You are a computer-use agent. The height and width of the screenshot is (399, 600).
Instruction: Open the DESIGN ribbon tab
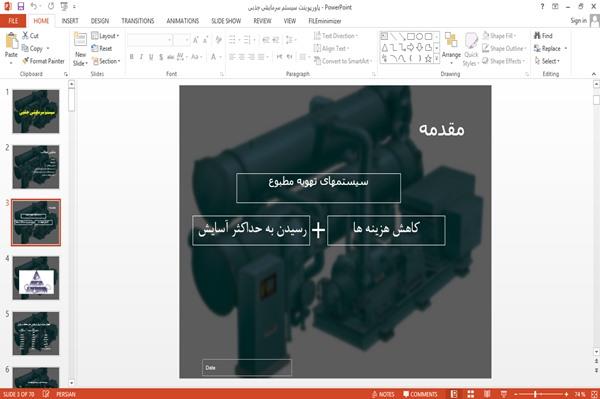click(99, 21)
